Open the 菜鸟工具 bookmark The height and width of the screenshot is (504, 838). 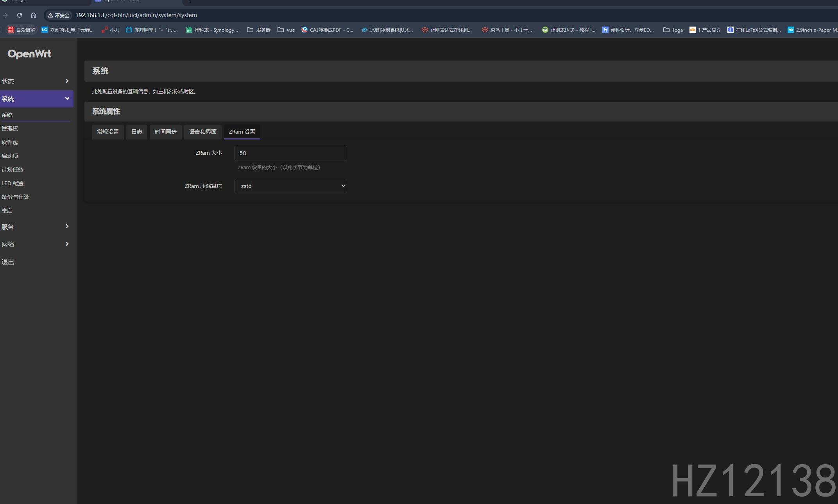click(x=507, y=30)
